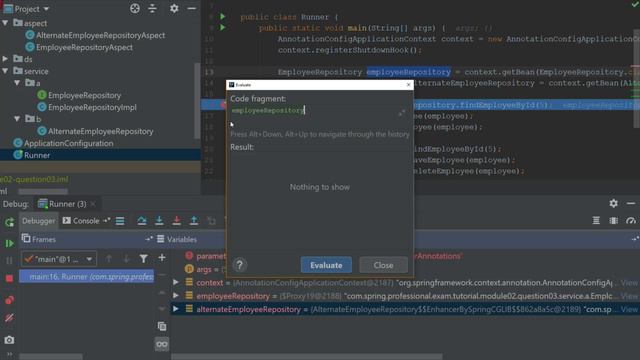
Task: Hide the Debug tool window
Action: click(x=631, y=203)
